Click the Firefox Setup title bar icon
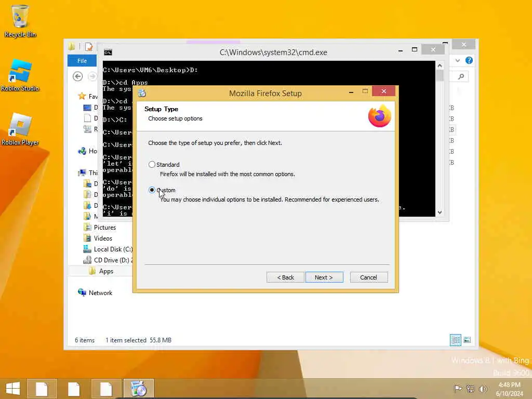532x399 pixels. tap(142, 94)
